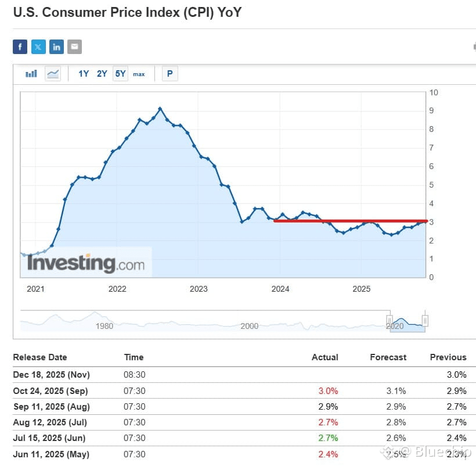Share the chart on Facebook
This screenshot has width=476, height=466.
pyautogui.click(x=20, y=47)
